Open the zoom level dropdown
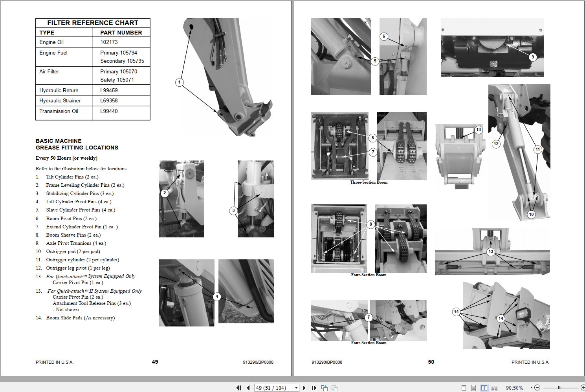This screenshot has width=585, height=392. (x=531, y=387)
